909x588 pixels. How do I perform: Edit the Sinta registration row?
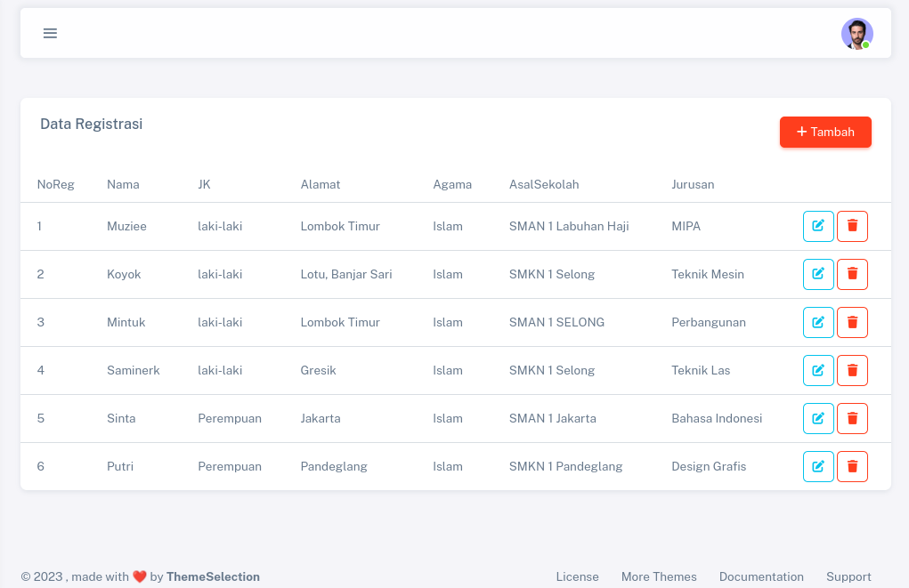pos(818,418)
